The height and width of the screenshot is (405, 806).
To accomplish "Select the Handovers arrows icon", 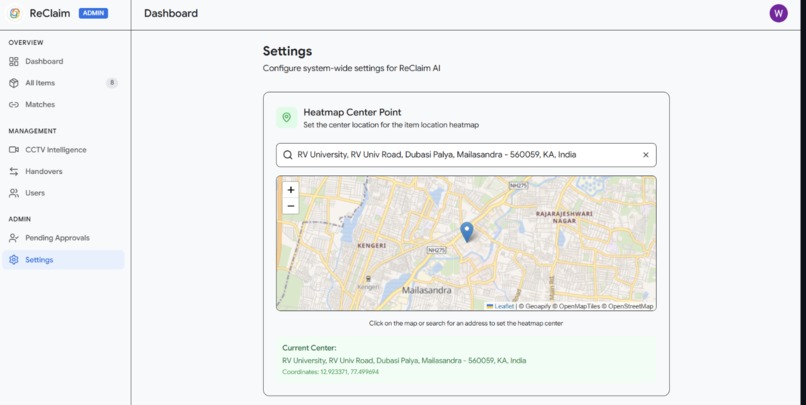I will (14, 171).
